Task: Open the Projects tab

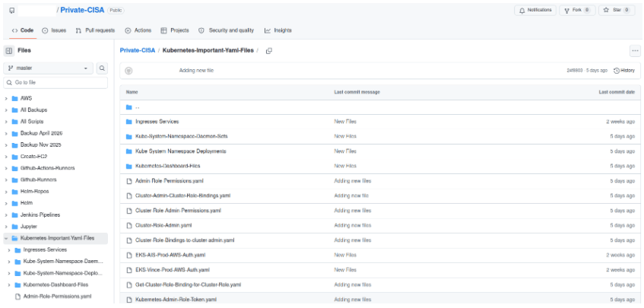Action: pyautogui.click(x=175, y=30)
